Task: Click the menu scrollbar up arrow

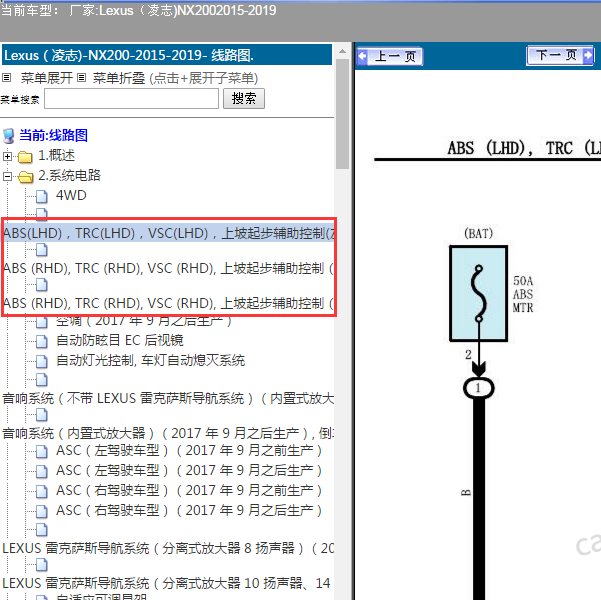Action: 342,51
